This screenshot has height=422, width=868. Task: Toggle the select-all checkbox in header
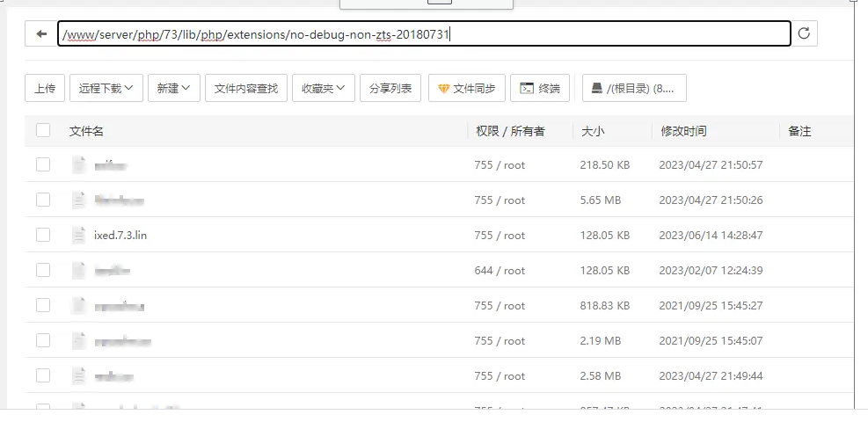[43, 130]
